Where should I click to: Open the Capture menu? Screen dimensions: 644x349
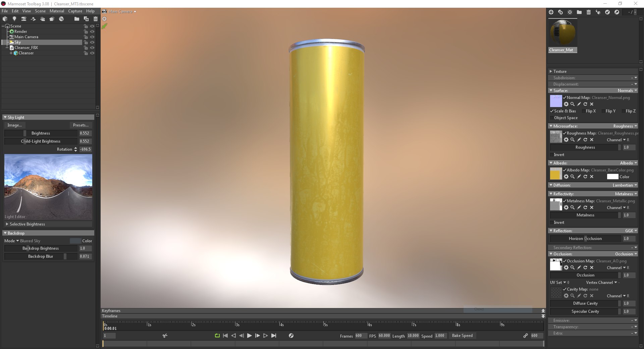(75, 11)
